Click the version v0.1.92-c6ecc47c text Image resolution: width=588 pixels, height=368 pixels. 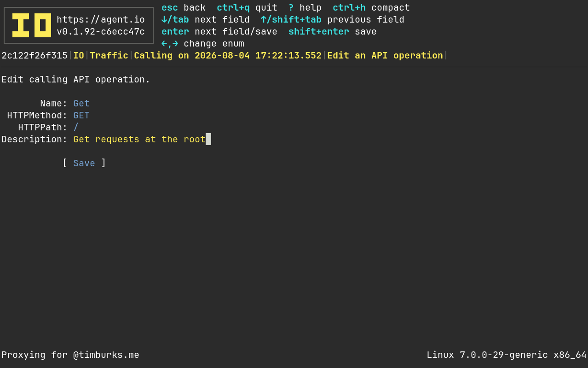(x=101, y=32)
